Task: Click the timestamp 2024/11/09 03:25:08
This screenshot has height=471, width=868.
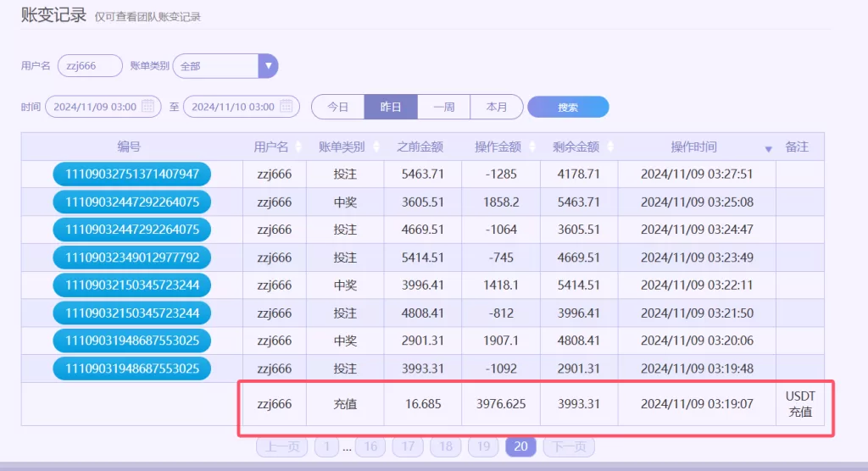Action: click(x=697, y=202)
